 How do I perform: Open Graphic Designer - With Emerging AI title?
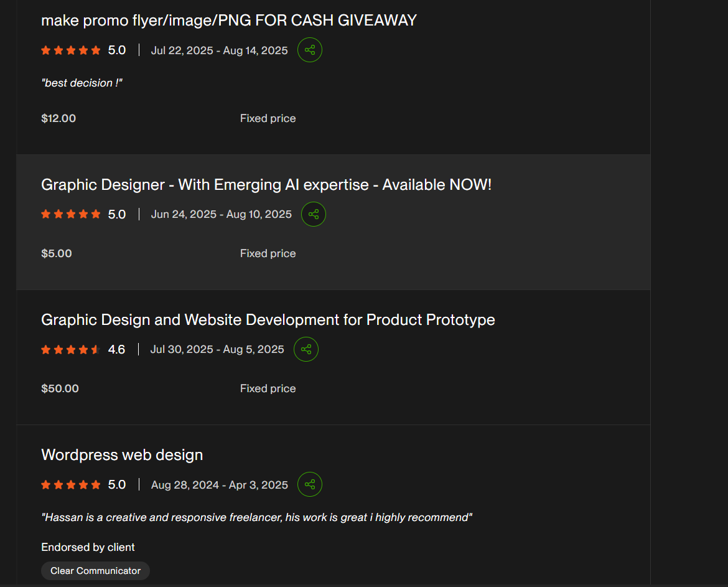tap(266, 185)
